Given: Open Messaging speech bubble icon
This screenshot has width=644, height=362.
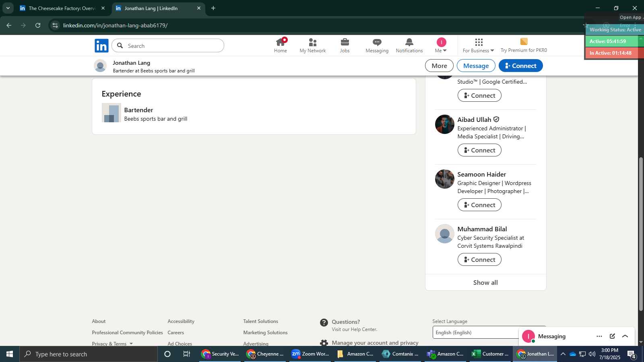Looking at the screenshot, I should click(377, 45).
